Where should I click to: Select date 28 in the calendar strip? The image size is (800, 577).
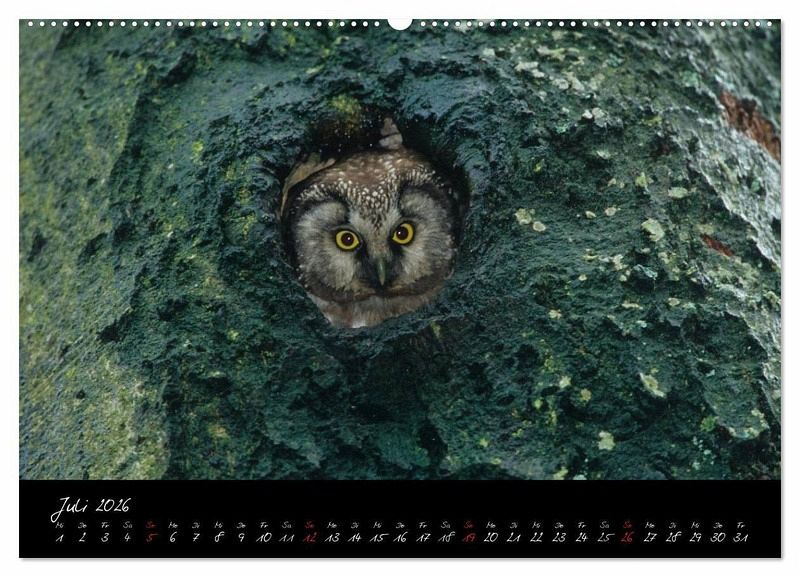point(672,537)
